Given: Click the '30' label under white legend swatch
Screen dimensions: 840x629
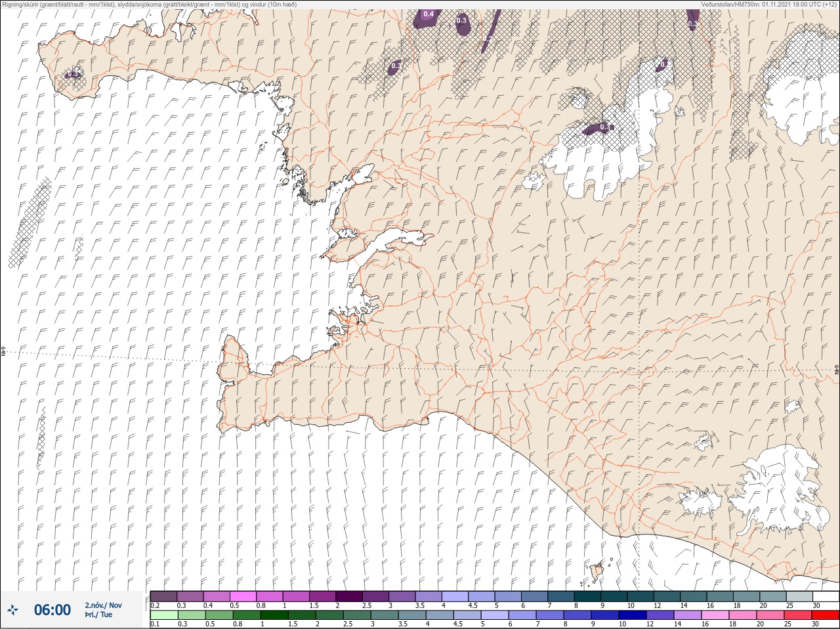Looking at the screenshot, I should coord(816,605).
